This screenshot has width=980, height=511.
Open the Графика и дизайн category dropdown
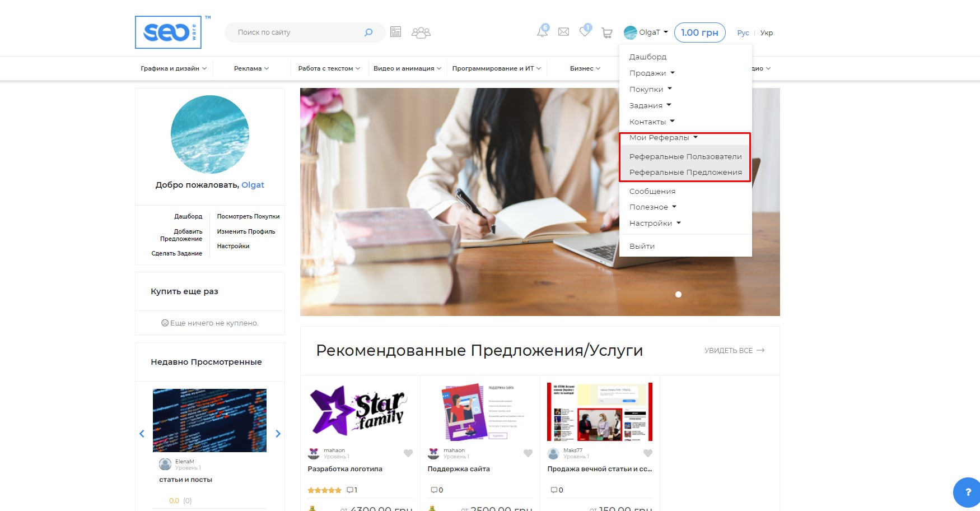[x=174, y=68]
